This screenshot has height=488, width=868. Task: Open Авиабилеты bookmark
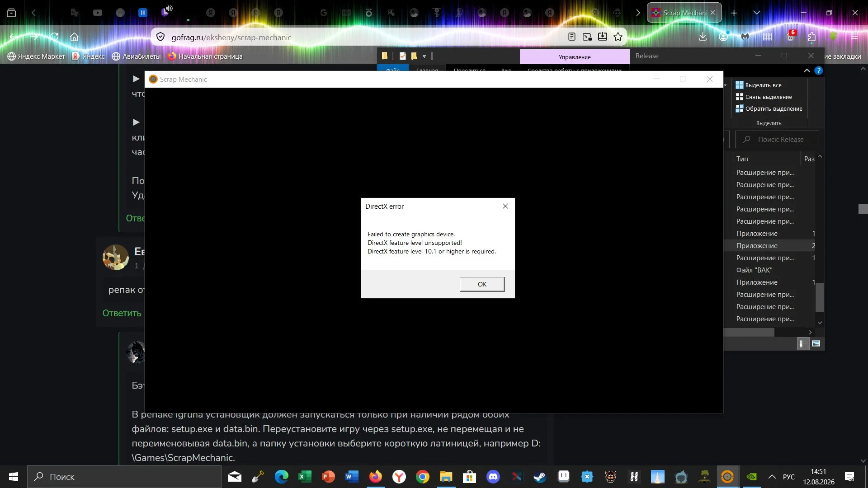(x=136, y=56)
